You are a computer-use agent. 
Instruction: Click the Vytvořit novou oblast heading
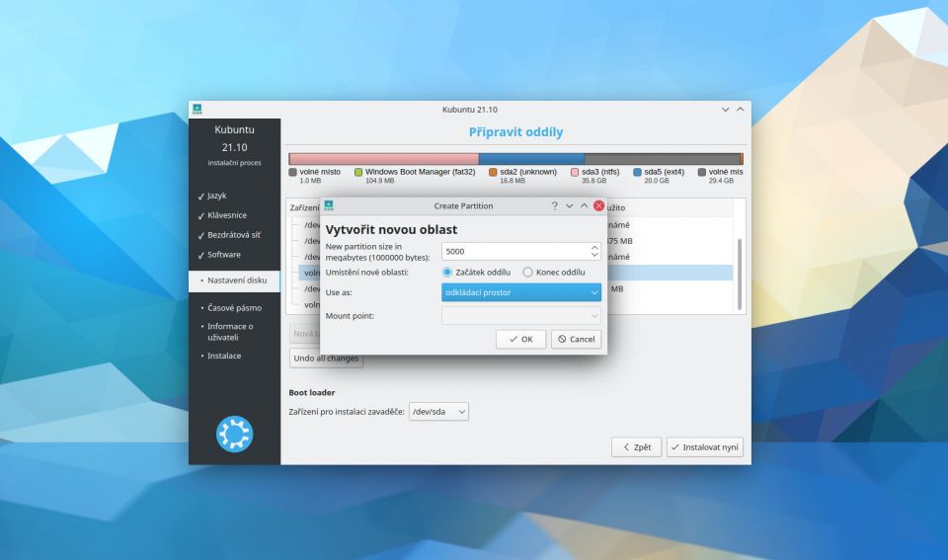(391, 230)
